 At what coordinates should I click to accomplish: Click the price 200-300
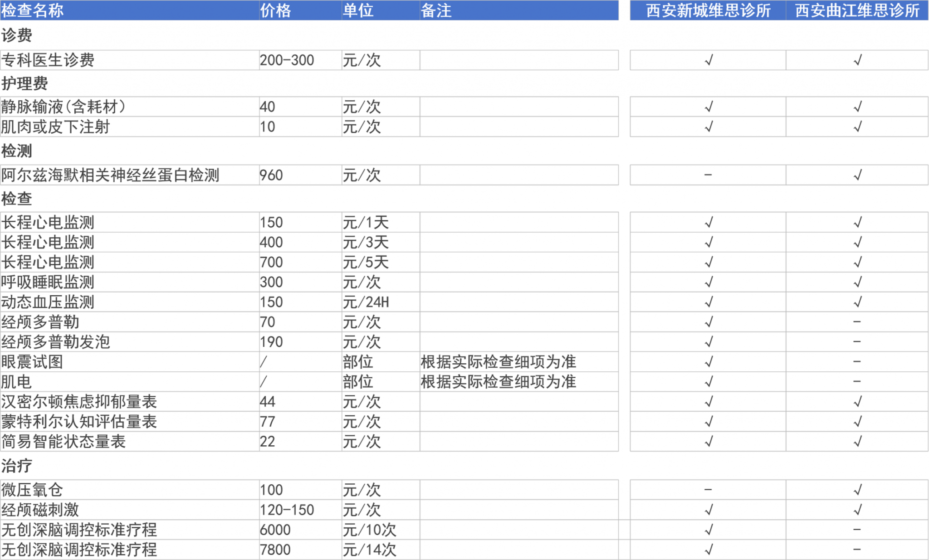[x=287, y=60]
